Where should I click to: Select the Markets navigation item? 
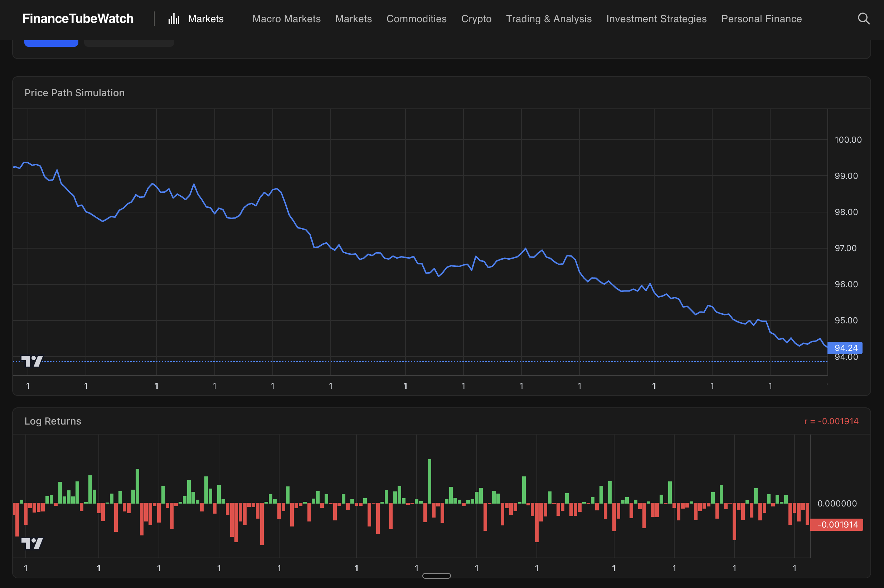point(353,18)
